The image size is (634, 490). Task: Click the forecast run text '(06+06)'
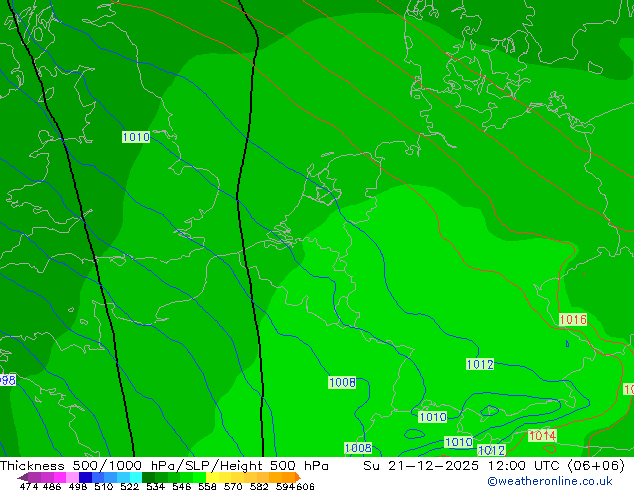(596, 466)
